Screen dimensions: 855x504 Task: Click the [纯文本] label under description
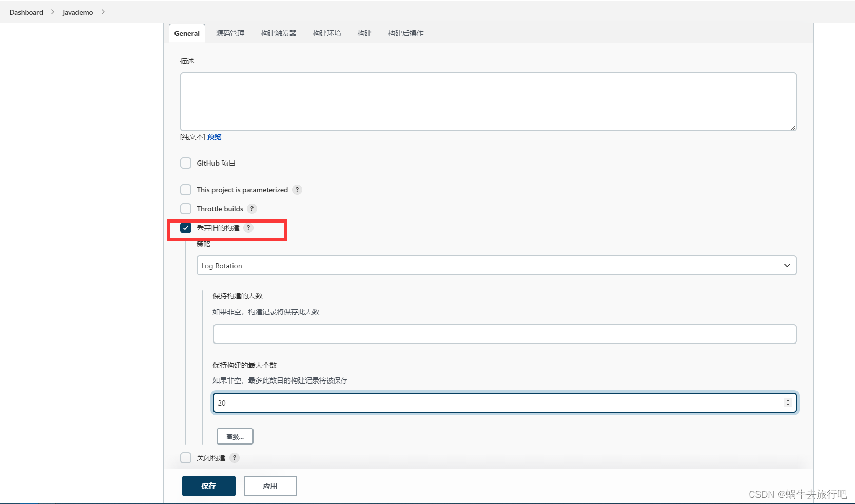tap(192, 137)
